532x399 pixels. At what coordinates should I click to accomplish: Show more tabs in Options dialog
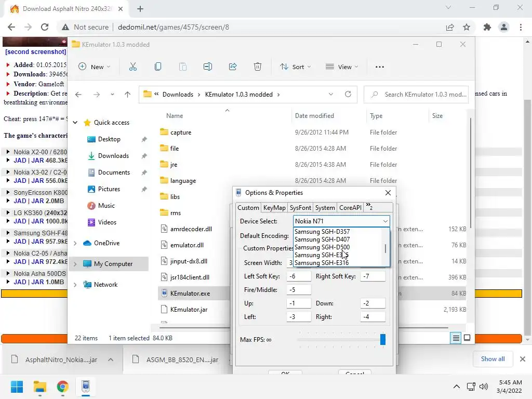(x=369, y=207)
